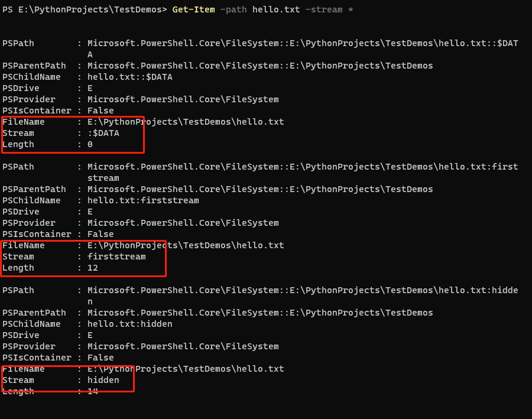Click the first PSProvider Microsoft.PowerShell.Core\FileSystem value
The image size is (532, 419).
click(183, 99)
